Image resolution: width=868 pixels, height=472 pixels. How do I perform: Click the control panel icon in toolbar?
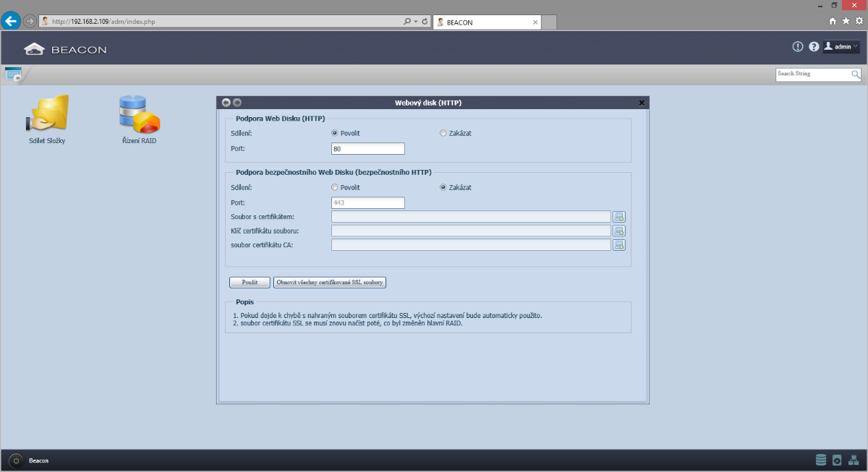point(13,74)
